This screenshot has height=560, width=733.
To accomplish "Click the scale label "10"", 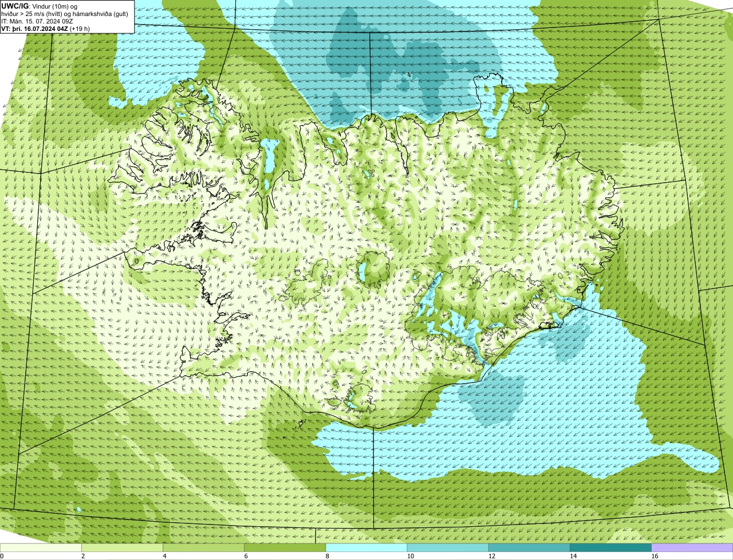I will tap(411, 556).
